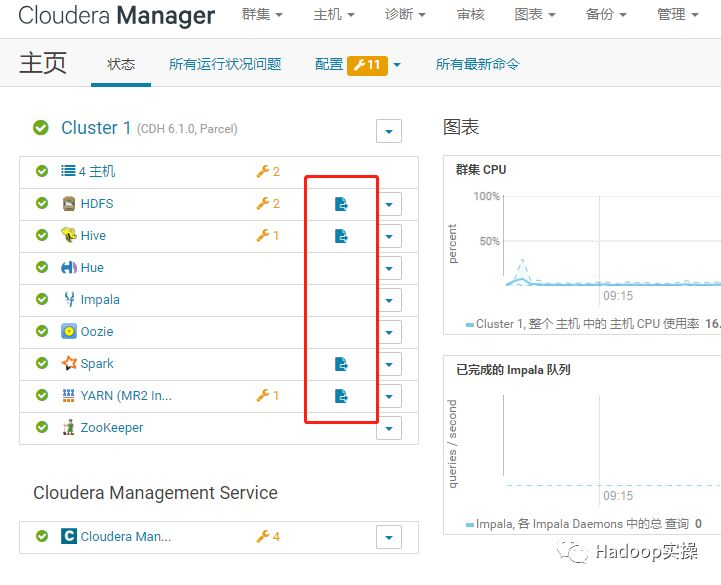Click the Spark star service icon
Image resolution: width=721 pixels, height=585 pixels.
[x=69, y=363]
